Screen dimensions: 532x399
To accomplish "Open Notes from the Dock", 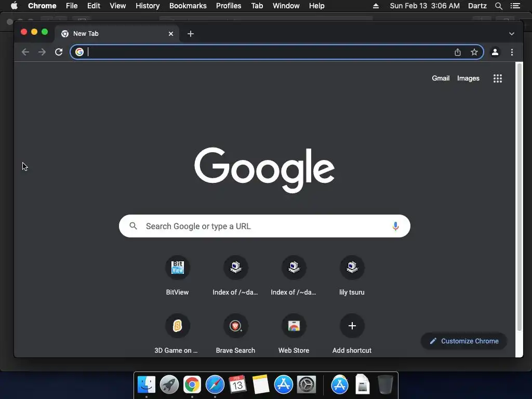I will click(x=261, y=384).
